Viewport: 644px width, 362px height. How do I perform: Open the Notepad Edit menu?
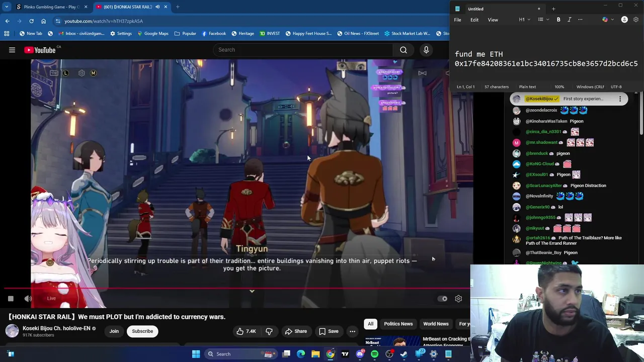coord(474,20)
